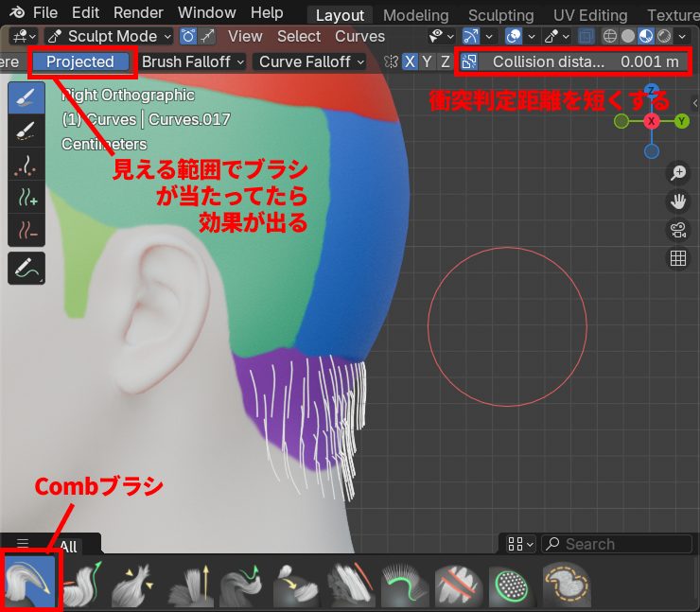Open the Sculpt Mode dropdown

click(x=110, y=36)
